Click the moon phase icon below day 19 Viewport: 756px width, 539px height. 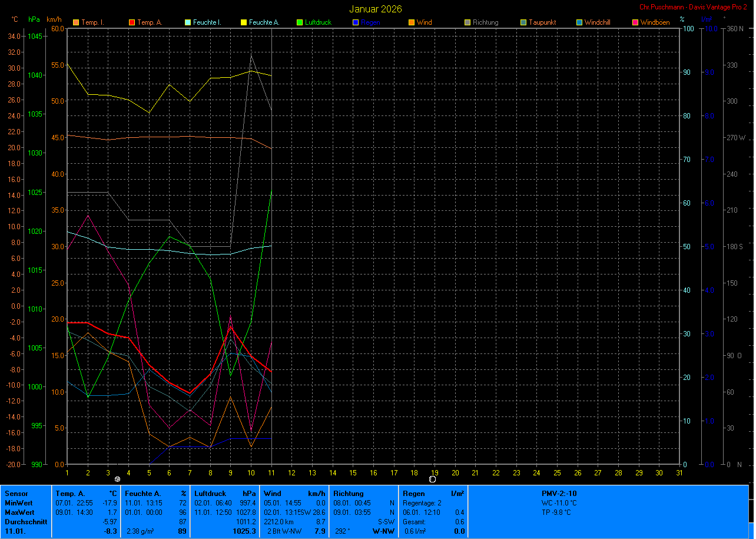point(432,480)
